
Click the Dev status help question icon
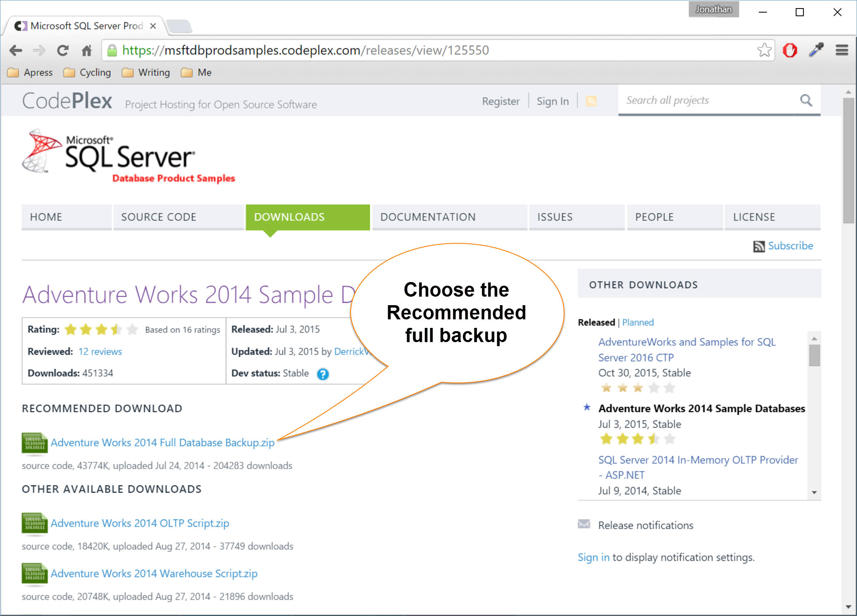323,374
